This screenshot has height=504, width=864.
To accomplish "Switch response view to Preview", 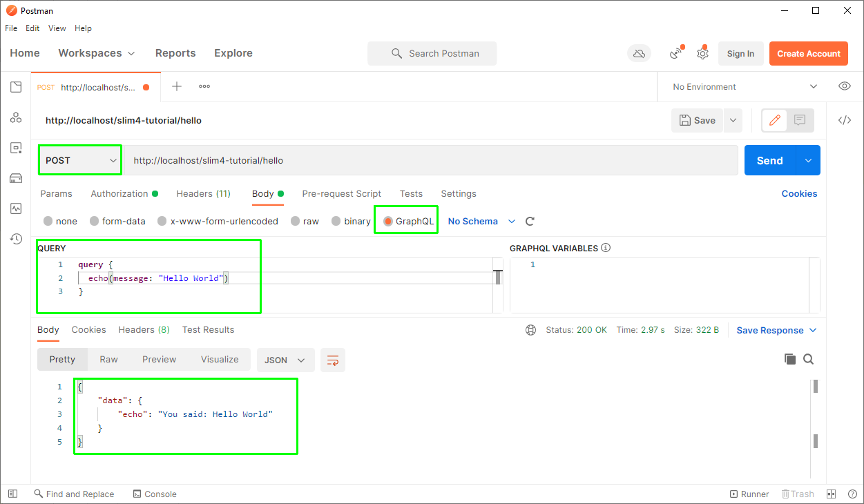I will tap(159, 360).
